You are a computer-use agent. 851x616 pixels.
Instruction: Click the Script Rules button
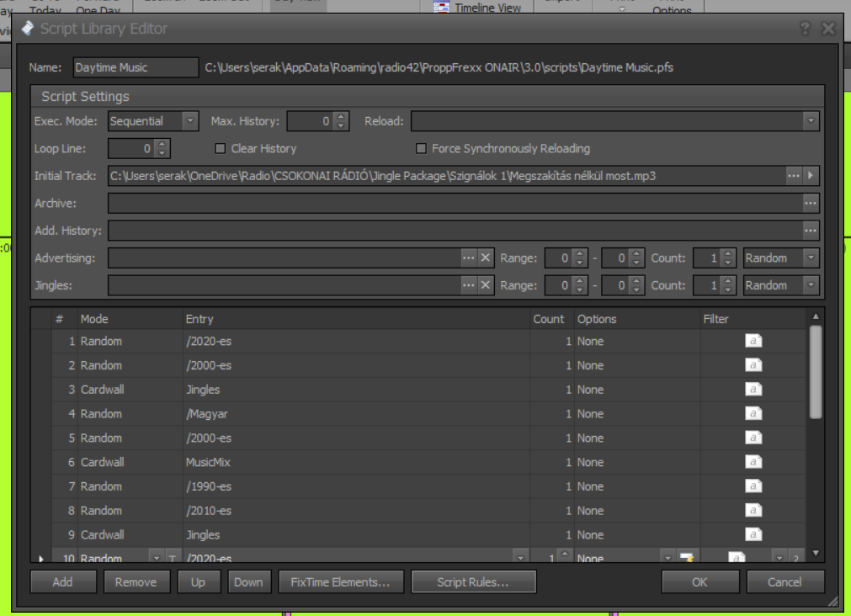pos(473,581)
